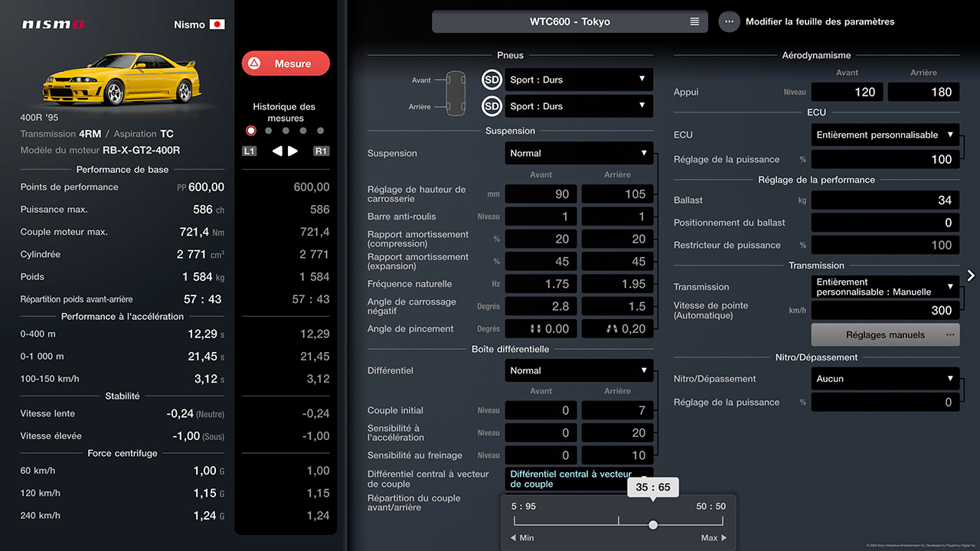Go to previous measurement with left arrow
980x551 pixels.
[x=277, y=151]
